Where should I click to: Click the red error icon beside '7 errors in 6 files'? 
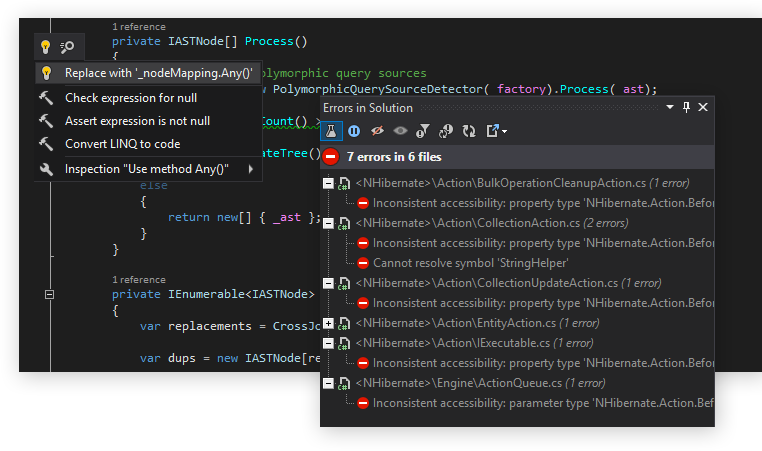[331, 157]
